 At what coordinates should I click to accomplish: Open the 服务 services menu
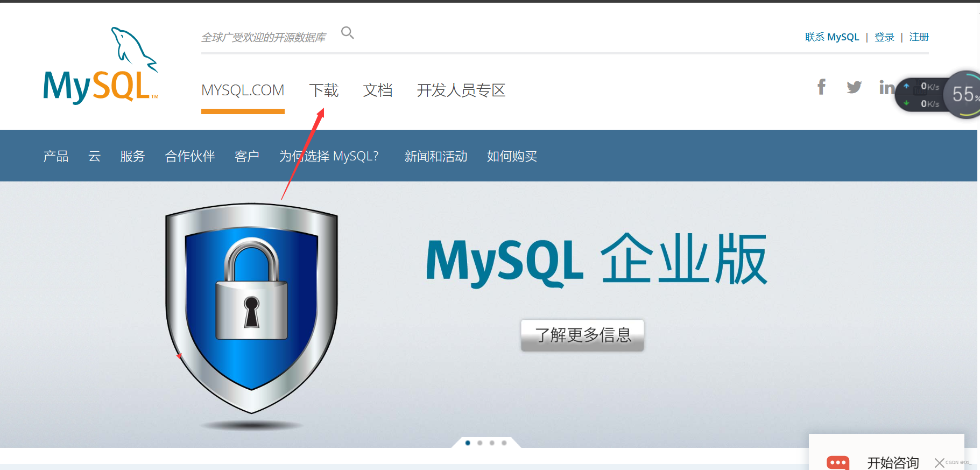point(133,156)
